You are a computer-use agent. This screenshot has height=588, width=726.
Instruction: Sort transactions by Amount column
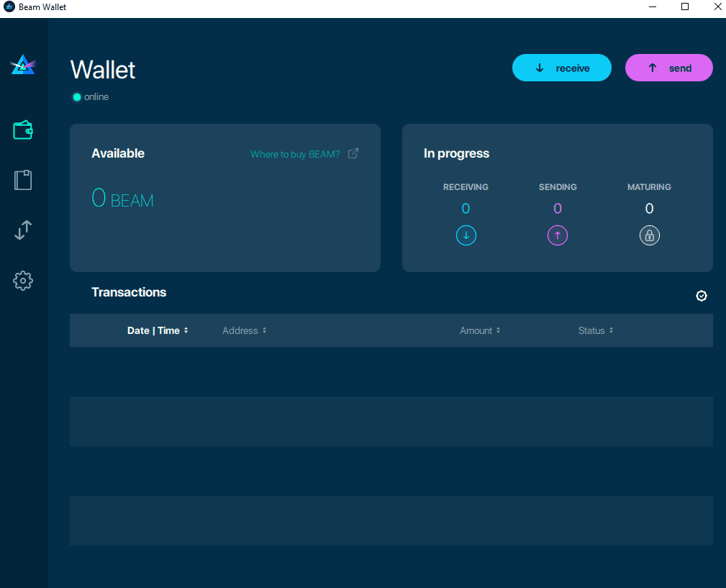[480, 330]
